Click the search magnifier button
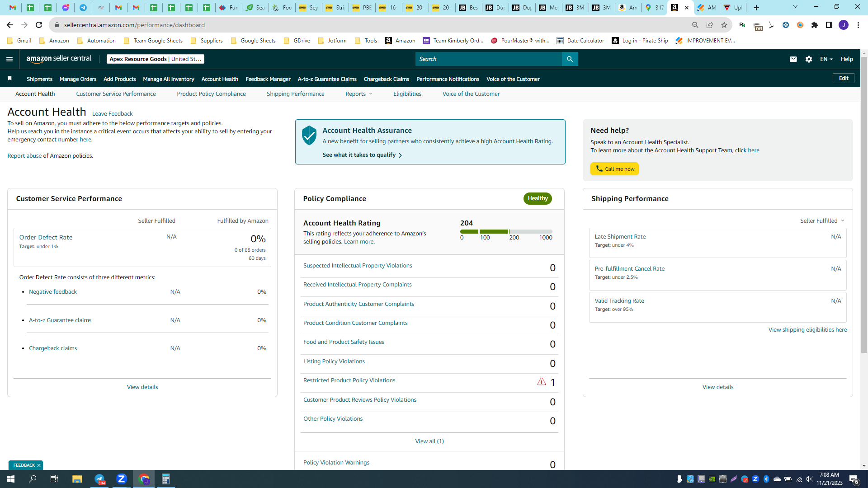This screenshot has width=868, height=488. 570,59
